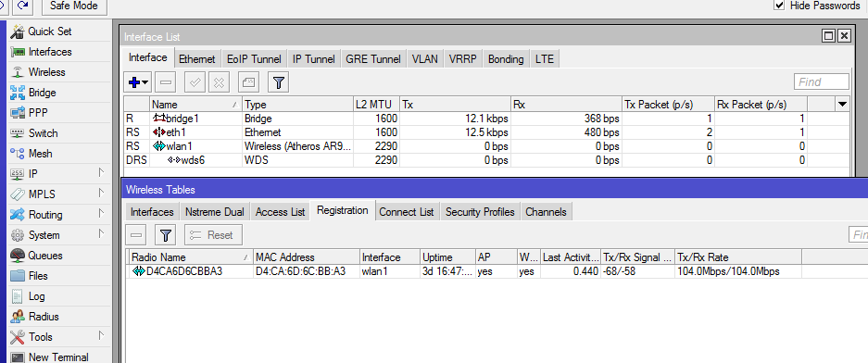This screenshot has width=868, height=363.
Task: Open the Interfaces menu icon
Action: click(19, 52)
